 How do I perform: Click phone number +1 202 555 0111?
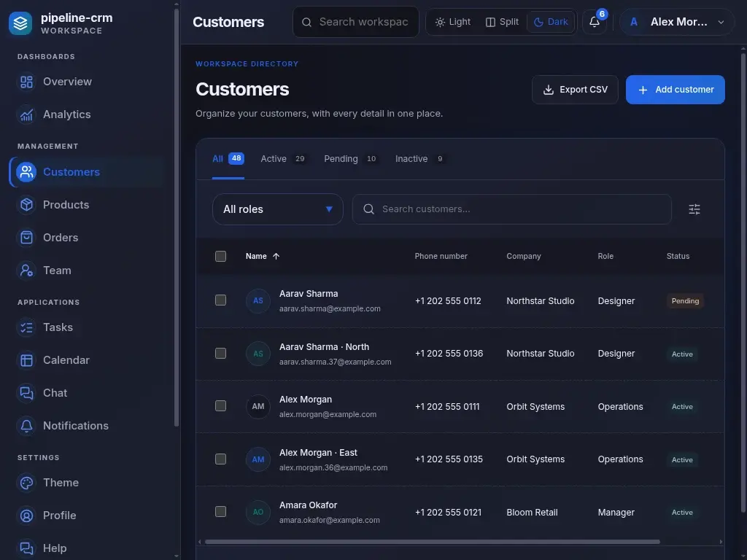447,407
